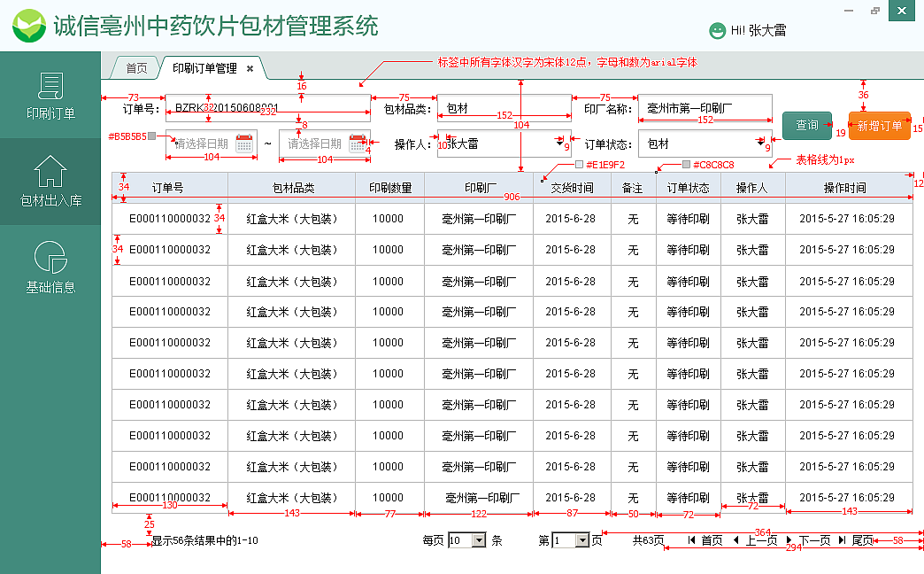
Task: Open the 基础信息 sidebar section
Action: point(50,268)
